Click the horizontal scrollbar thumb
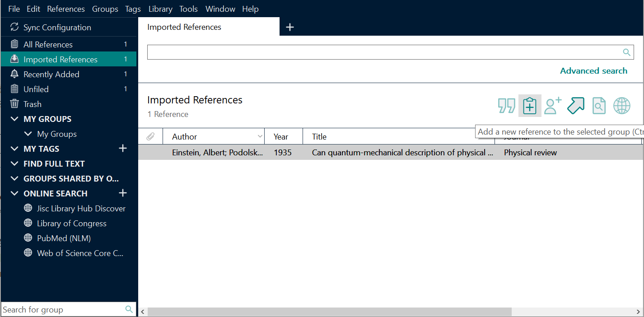The height and width of the screenshot is (317, 644). (x=329, y=312)
